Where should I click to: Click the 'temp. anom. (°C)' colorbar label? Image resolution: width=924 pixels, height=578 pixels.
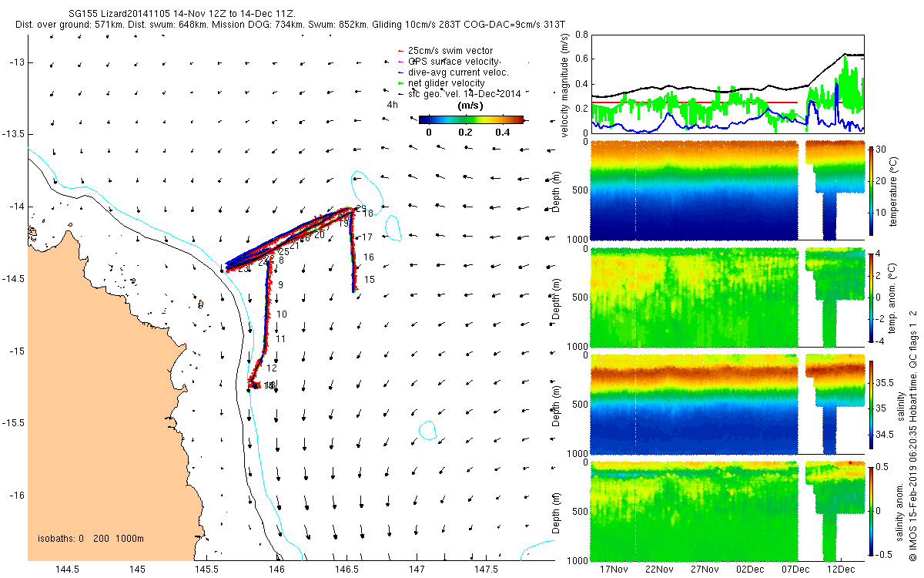pyautogui.click(x=894, y=297)
